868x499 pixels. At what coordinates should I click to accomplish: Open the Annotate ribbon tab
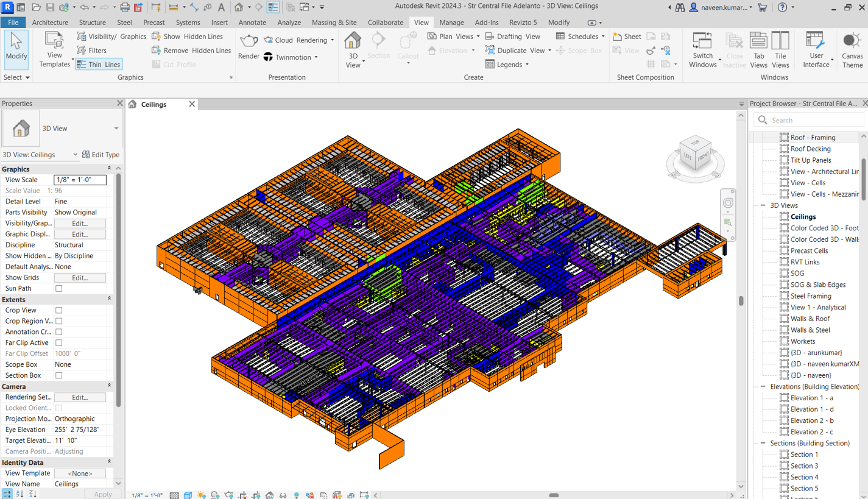click(252, 23)
